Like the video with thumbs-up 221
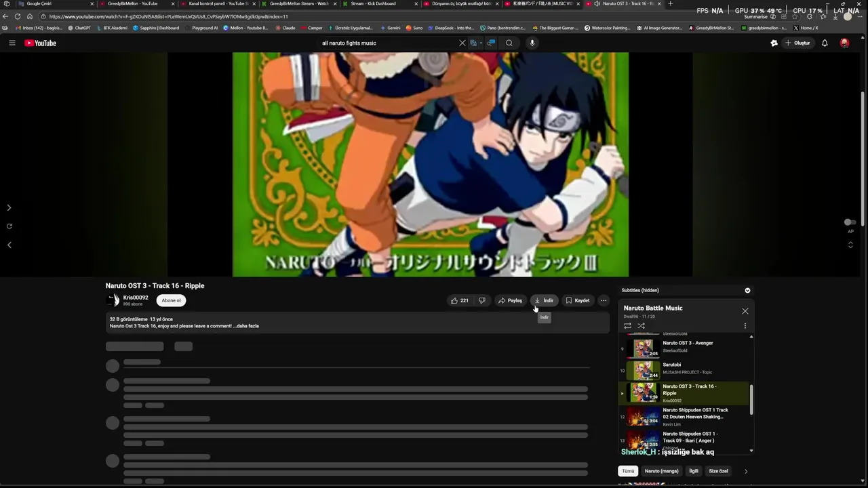 460,300
